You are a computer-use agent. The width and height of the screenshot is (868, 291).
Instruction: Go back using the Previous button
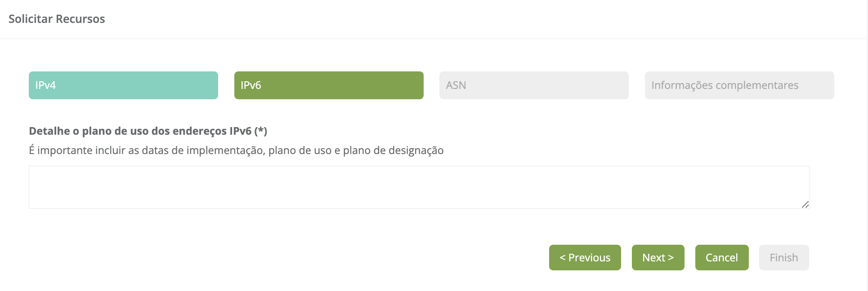[x=585, y=258]
